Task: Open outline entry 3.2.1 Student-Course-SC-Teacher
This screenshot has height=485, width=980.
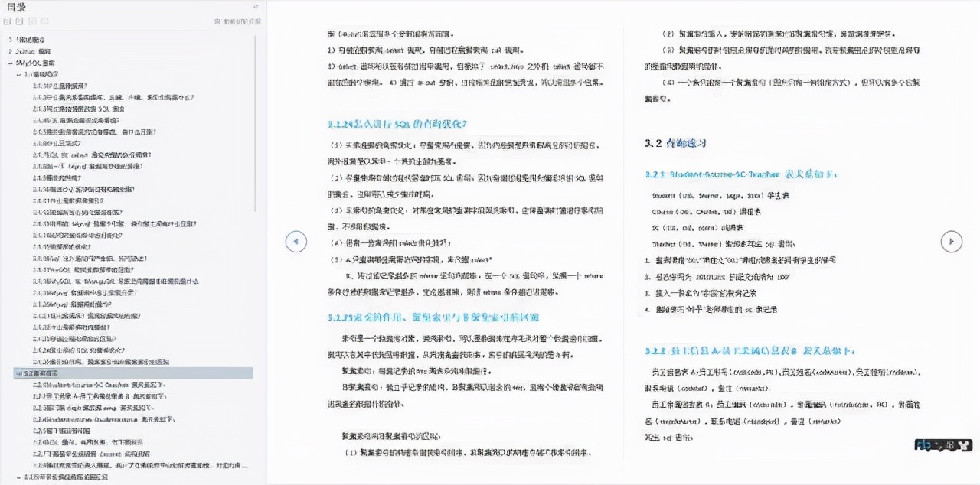Action: coord(99,385)
